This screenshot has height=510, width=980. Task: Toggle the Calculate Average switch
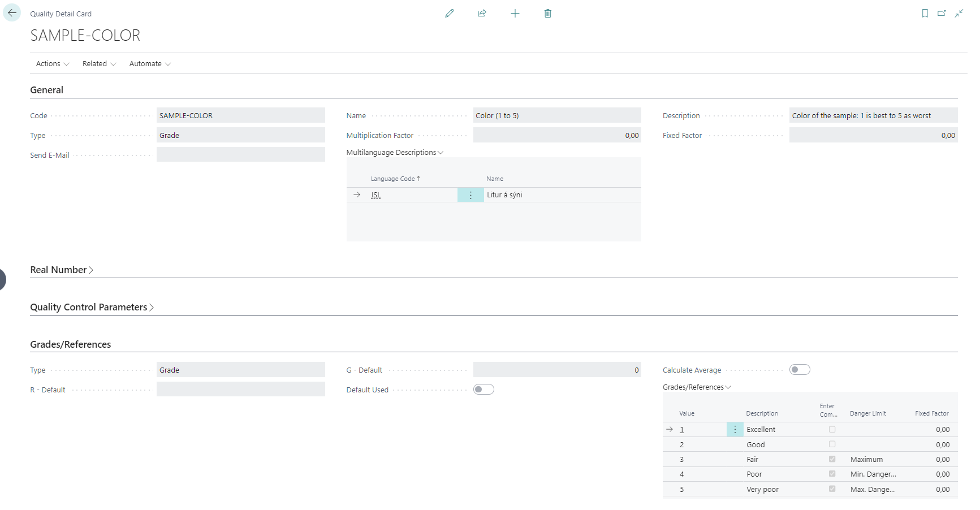point(800,370)
